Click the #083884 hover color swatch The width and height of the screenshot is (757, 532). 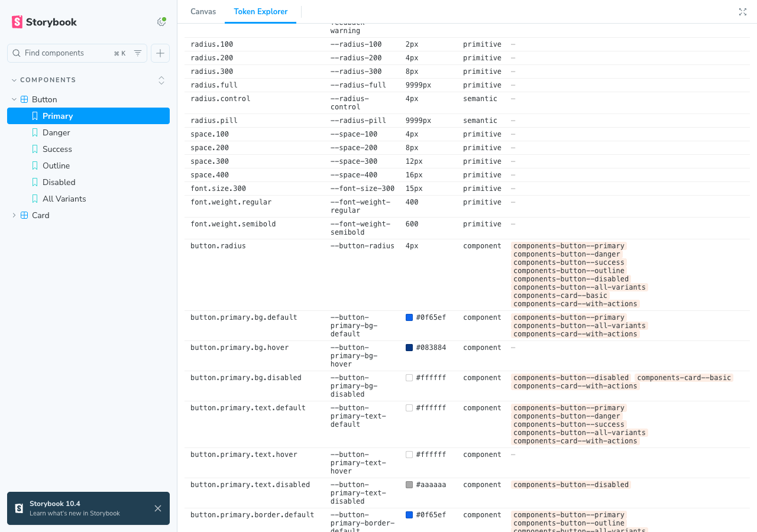pos(409,348)
